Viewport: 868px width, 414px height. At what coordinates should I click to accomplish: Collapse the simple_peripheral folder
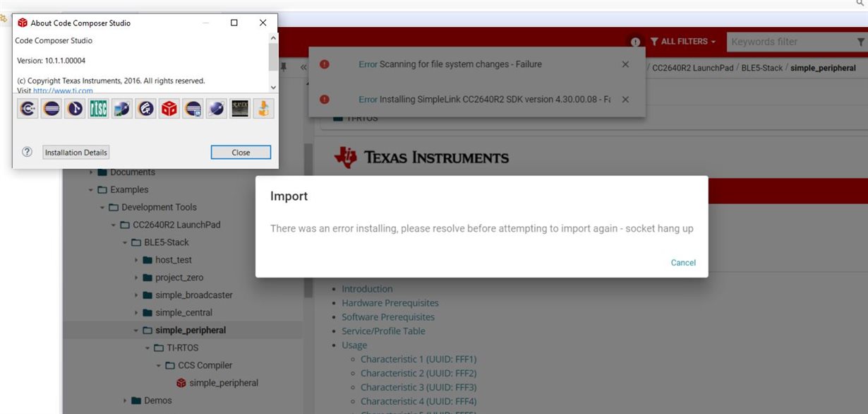pos(135,330)
